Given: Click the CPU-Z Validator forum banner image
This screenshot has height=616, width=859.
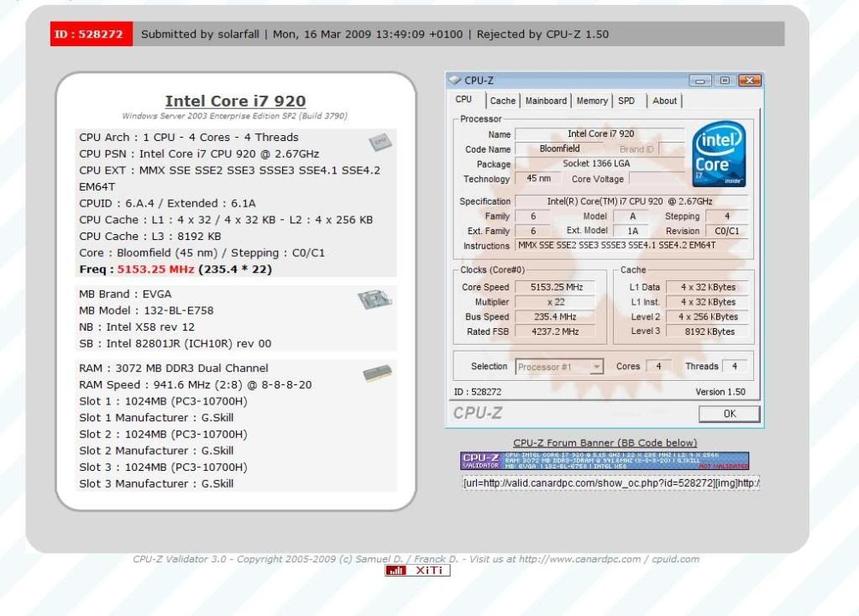Looking at the screenshot, I should point(605,461).
